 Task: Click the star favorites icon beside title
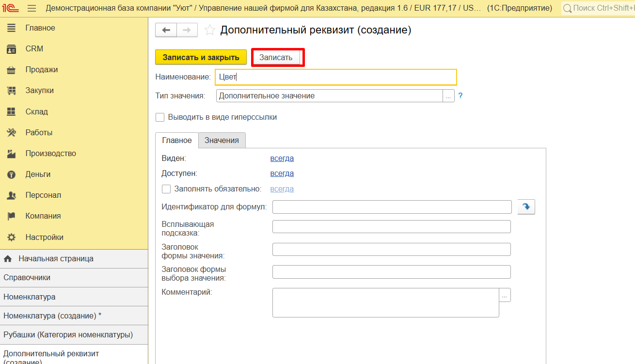pos(209,30)
